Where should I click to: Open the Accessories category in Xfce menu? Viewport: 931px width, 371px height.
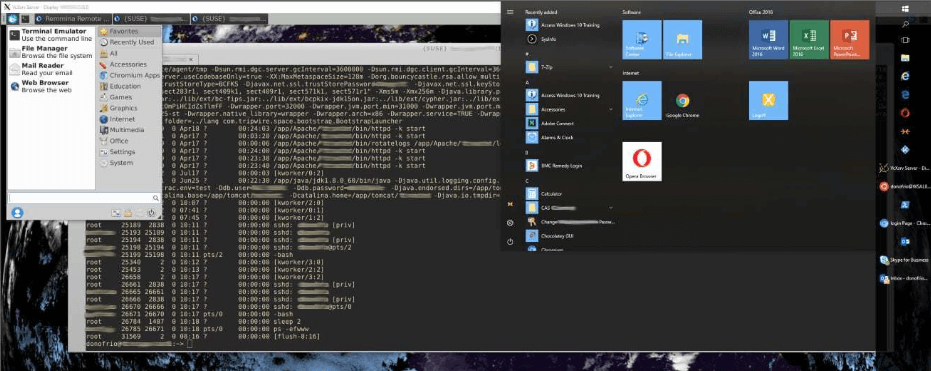[128, 64]
